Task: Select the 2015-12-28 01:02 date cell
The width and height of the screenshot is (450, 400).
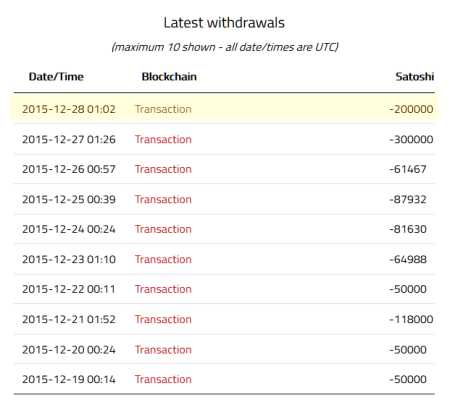Action: point(69,109)
